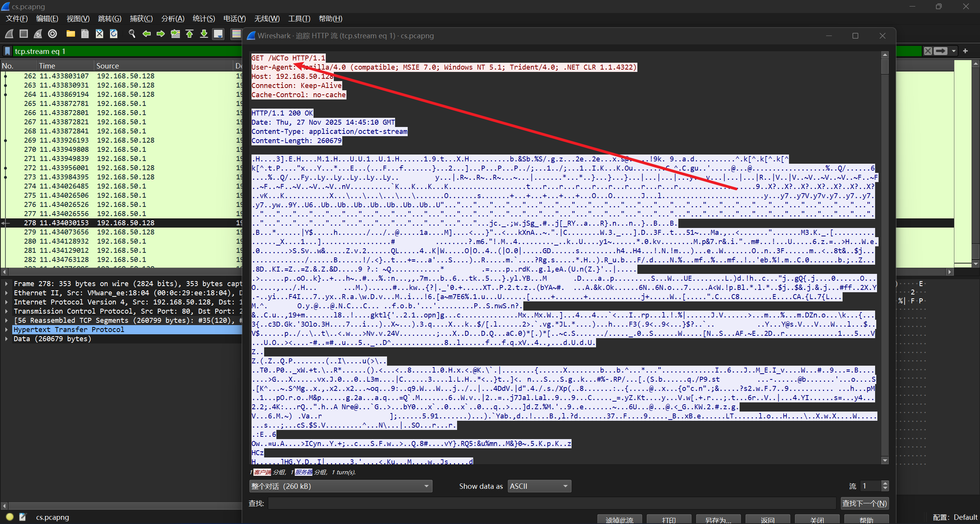Go to first packet arrow icon
Screen dimensions: 980x524
click(x=189, y=34)
